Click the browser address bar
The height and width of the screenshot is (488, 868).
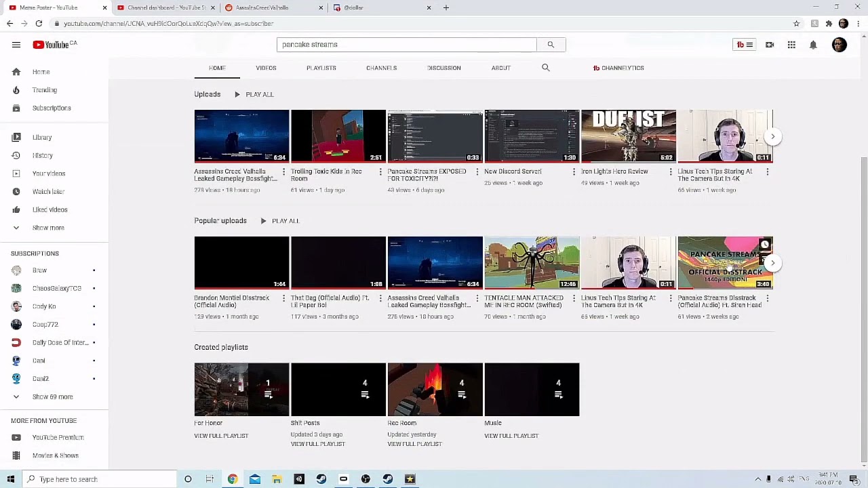coord(420,24)
